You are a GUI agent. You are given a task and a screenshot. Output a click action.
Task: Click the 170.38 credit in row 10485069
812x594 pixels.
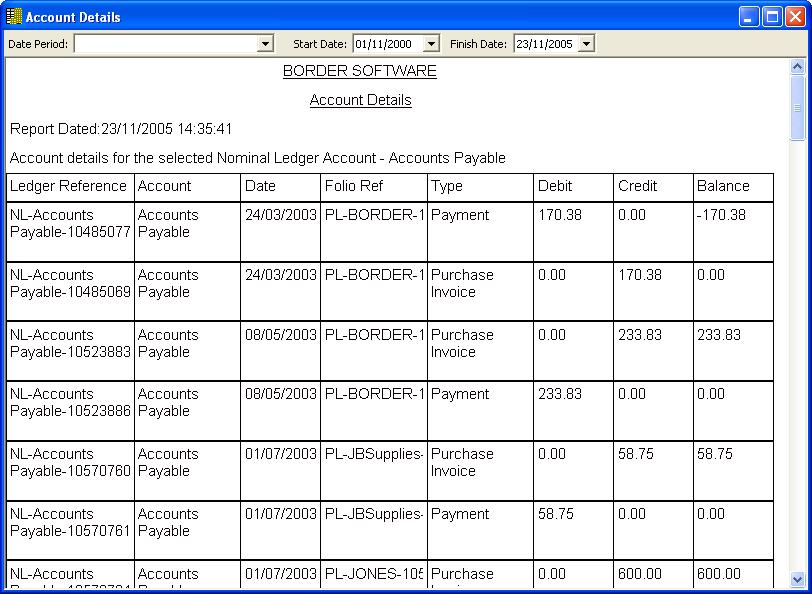tap(640, 275)
